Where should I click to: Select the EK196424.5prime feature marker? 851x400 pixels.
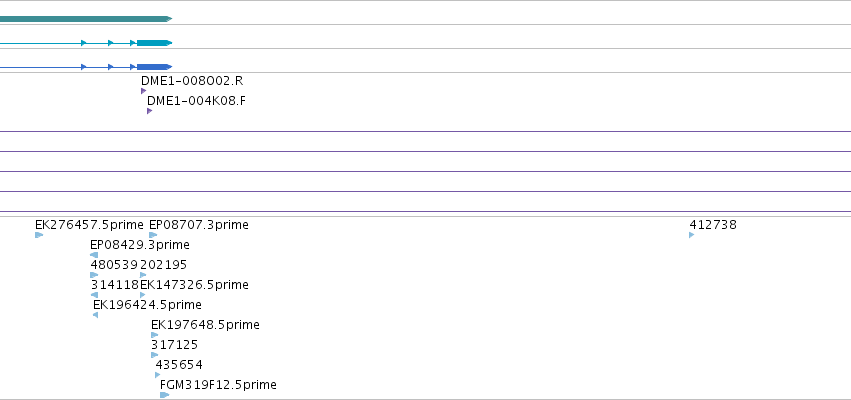(96, 315)
